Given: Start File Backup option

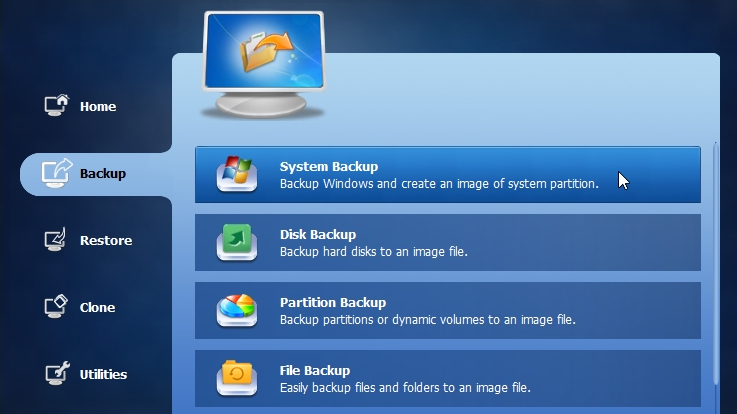Looking at the screenshot, I should tap(447, 378).
